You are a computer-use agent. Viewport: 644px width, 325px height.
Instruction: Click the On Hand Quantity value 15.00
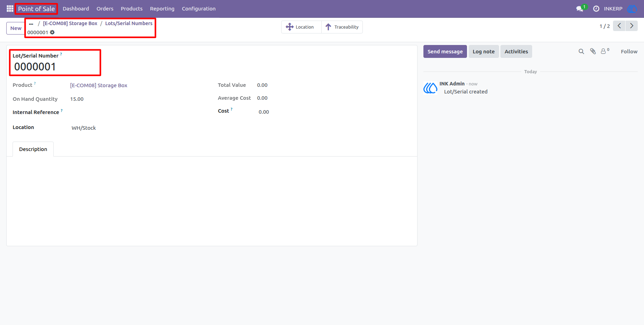[x=77, y=99]
